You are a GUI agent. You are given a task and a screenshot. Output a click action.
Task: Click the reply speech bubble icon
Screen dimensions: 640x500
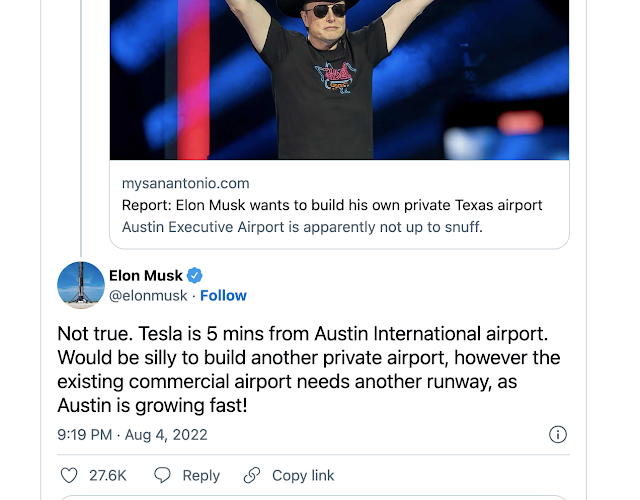click(162, 475)
